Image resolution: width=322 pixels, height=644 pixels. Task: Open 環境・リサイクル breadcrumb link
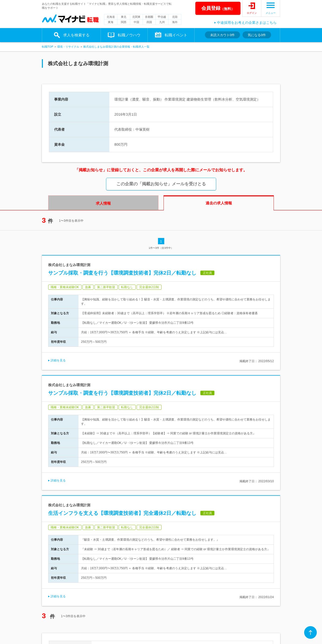(68, 47)
